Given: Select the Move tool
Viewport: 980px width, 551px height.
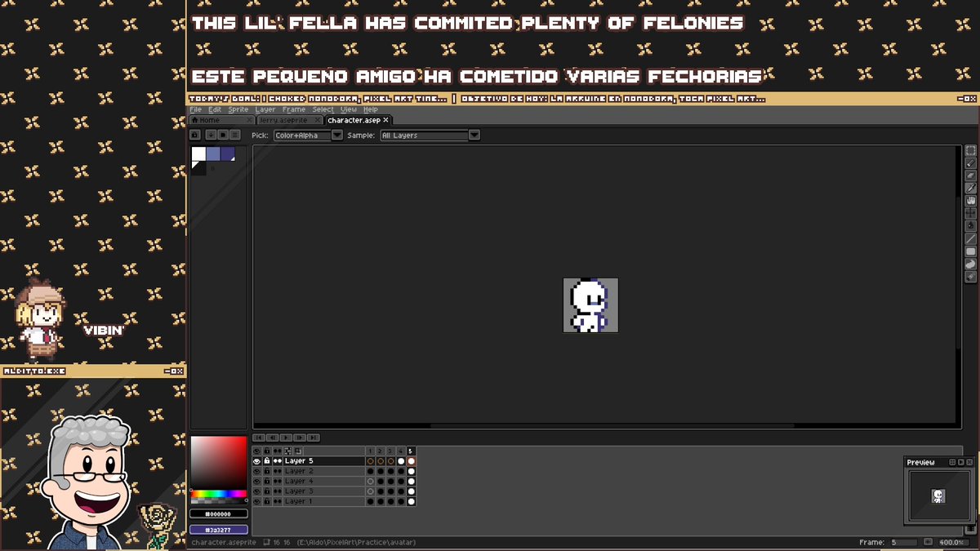Looking at the screenshot, I should click(971, 213).
